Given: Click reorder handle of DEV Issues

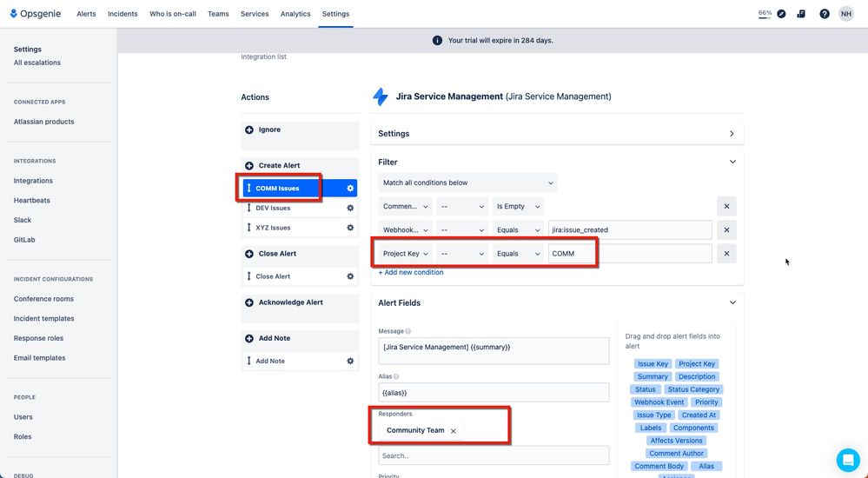Looking at the screenshot, I should tap(248, 209).
